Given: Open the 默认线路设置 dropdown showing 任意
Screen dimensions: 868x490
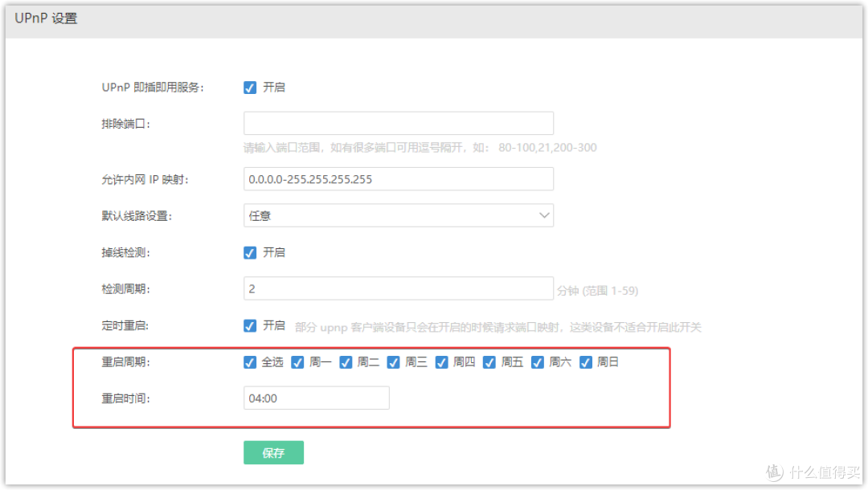Looking at the screenshot, I should point(398,215).
